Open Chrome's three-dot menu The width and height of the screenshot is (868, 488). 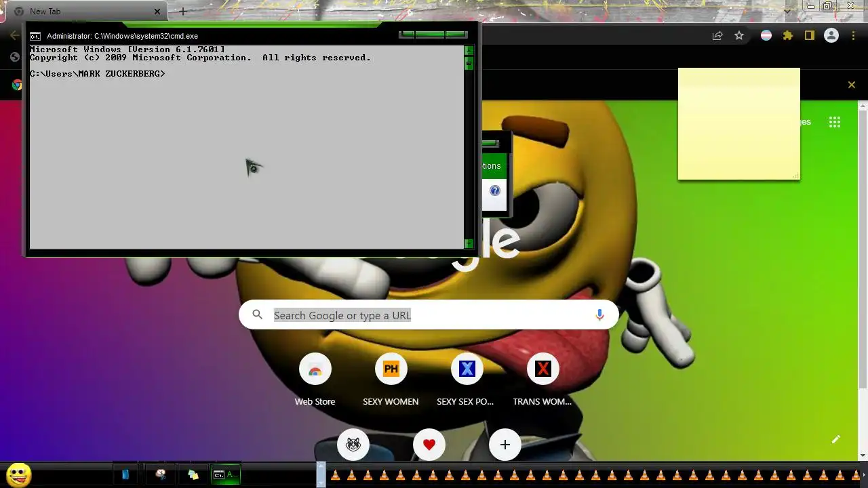click(x=853, y=36)
